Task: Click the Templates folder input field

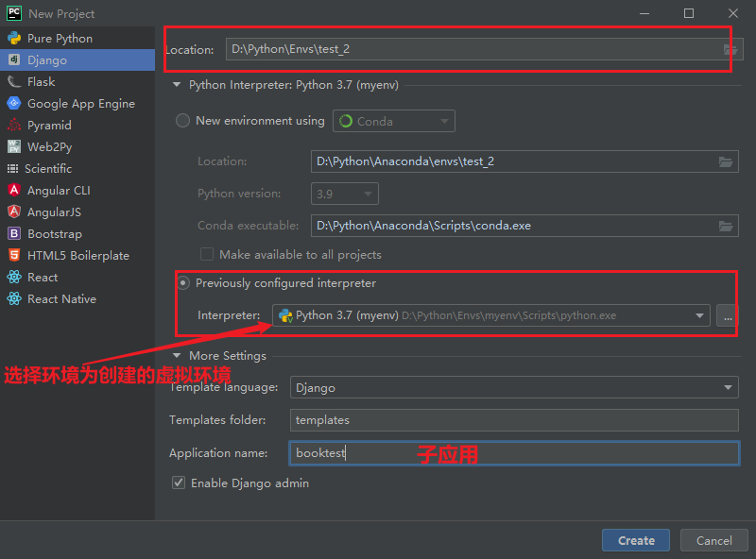Action: (514, 420)
